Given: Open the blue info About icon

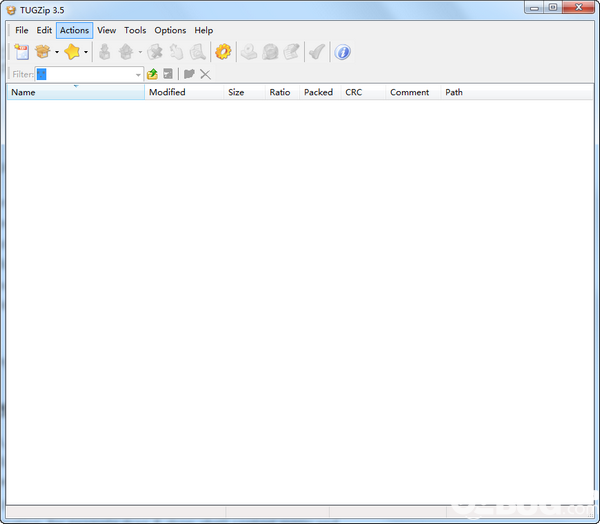Looking at the screenshot, I should [x=342, y=52].
